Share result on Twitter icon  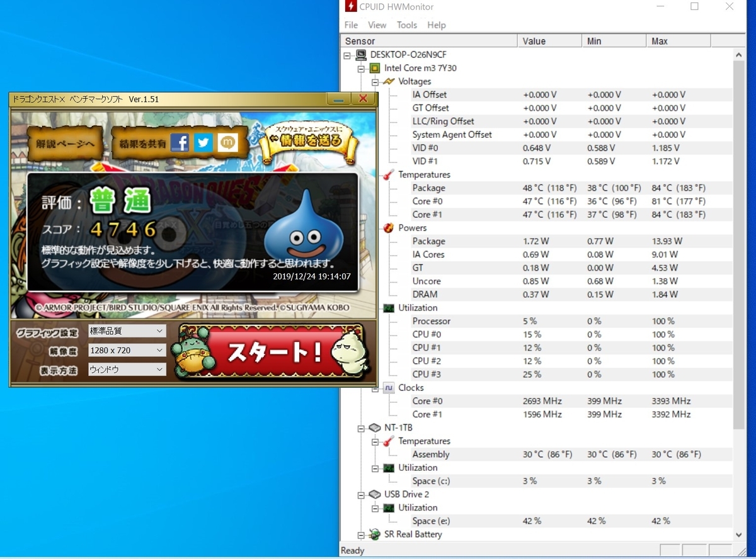coord(203,143)
